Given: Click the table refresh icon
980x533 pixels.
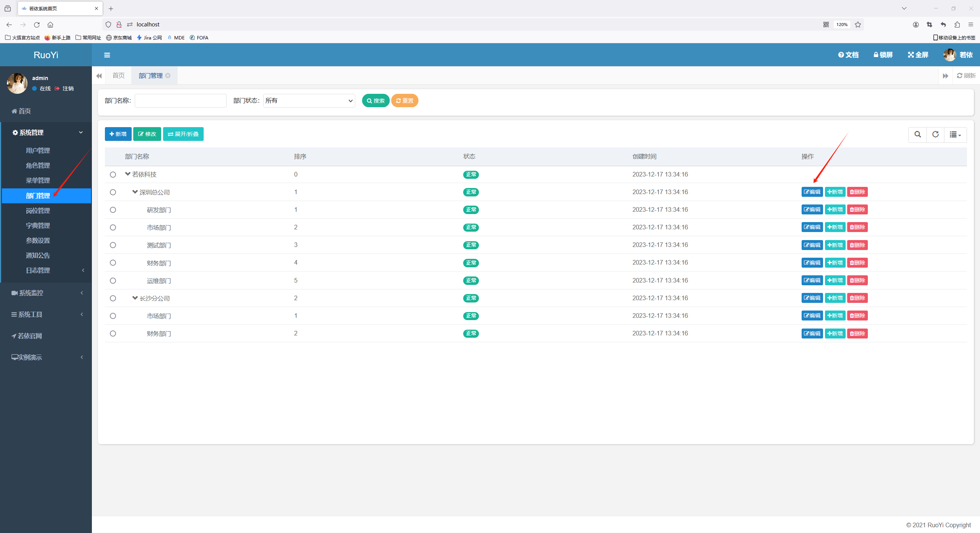Looking at the screenshot, I should coord(935,134).
